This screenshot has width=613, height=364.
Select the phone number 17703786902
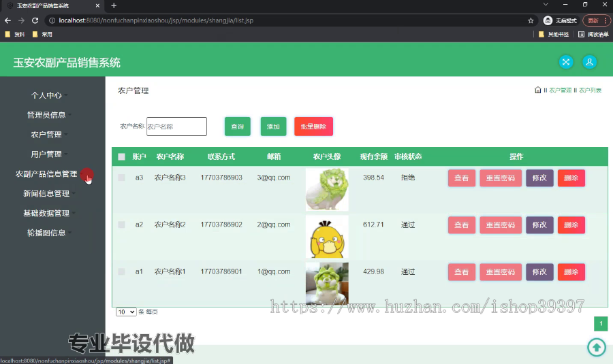pos(221,225)
